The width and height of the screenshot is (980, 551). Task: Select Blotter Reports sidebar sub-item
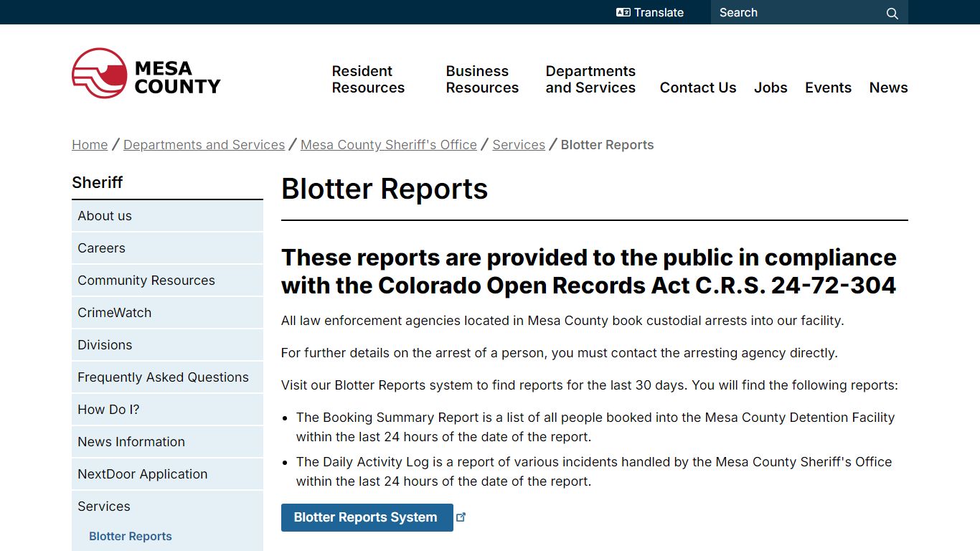pyautogui.click(x=131, y=536)
